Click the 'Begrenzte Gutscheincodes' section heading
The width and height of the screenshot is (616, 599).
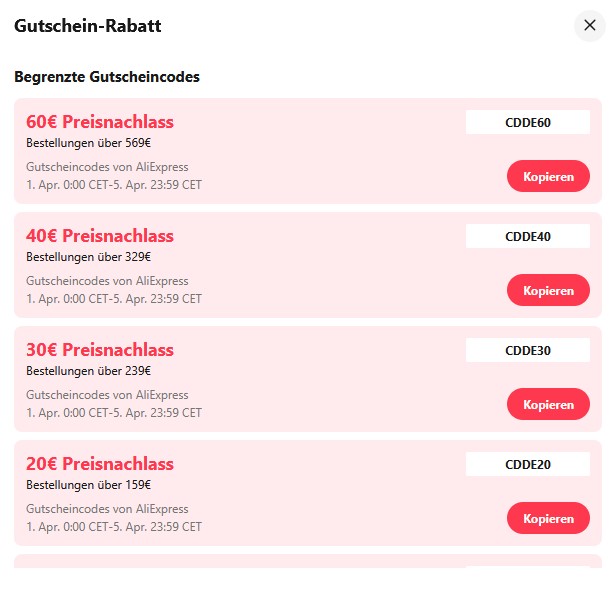tap(107, 77)
